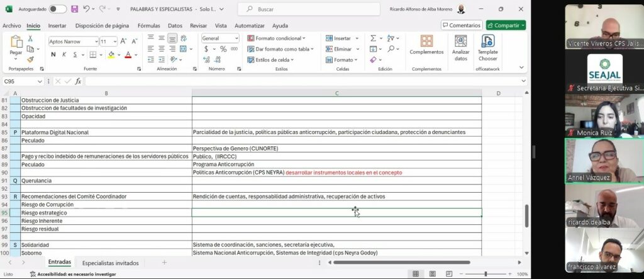Open the General number format dropdown
Viewport: 644px width, 279px height.
(x=236, y=38)
